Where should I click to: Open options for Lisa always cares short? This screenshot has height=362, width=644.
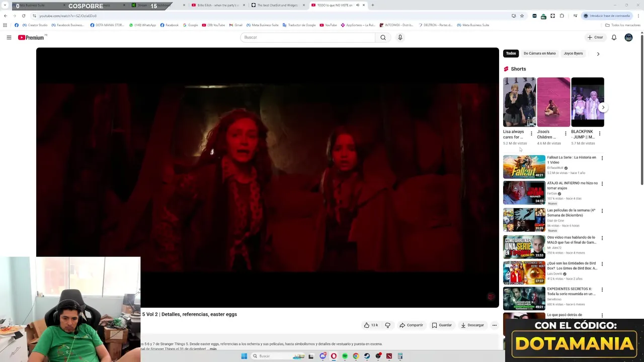(531, 134)
